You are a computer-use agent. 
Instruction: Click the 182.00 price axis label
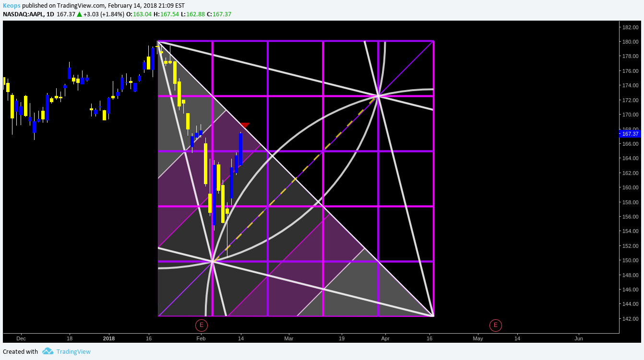click(x=630, y=27)
